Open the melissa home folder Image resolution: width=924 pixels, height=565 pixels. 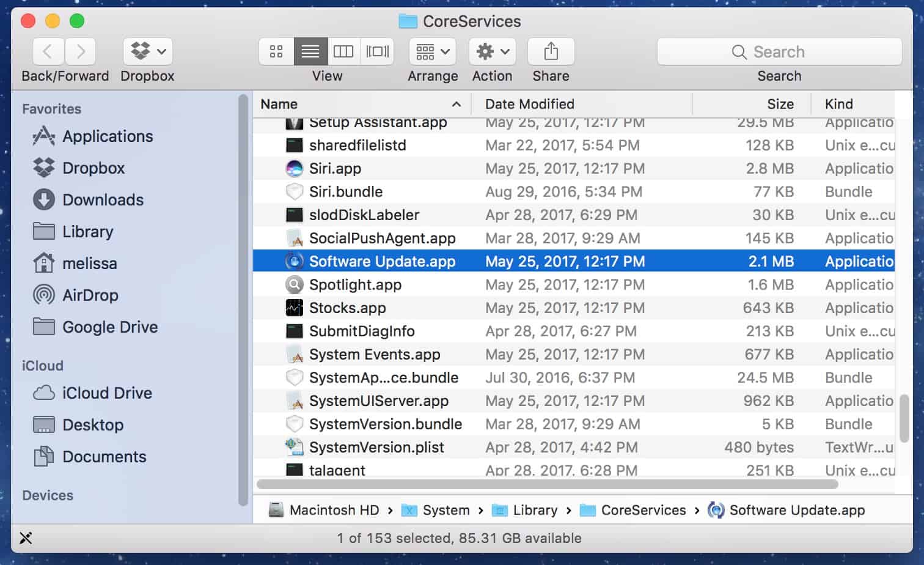(74, 264)
